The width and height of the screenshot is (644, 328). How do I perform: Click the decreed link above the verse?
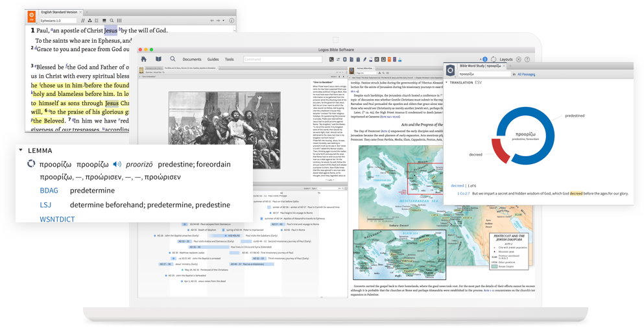(x=457, y=185)
